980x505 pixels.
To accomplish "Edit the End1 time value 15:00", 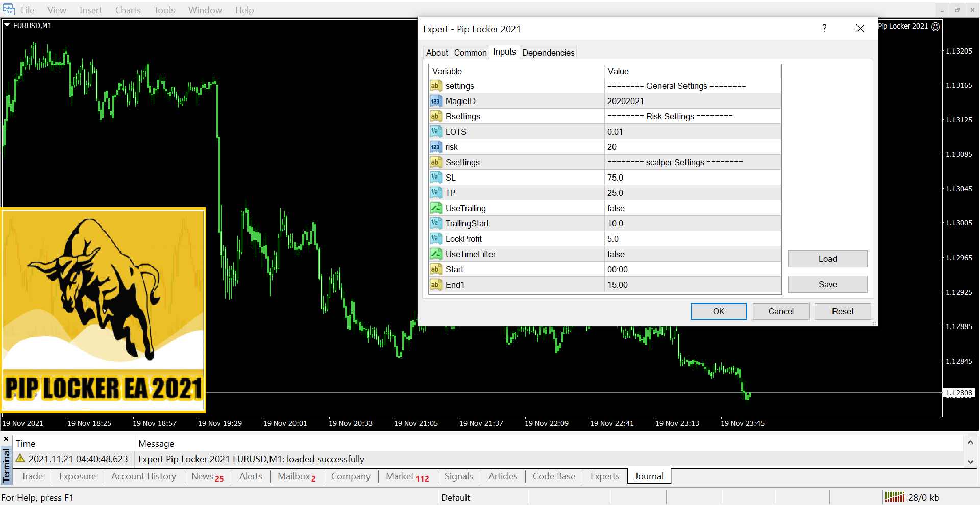I will (x=693, y=285).
